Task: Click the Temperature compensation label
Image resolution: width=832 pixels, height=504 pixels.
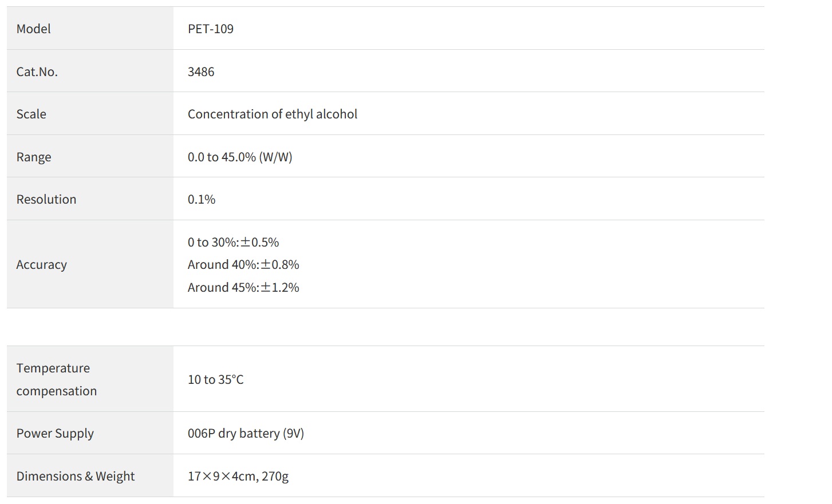Action: tap(57, 379)
